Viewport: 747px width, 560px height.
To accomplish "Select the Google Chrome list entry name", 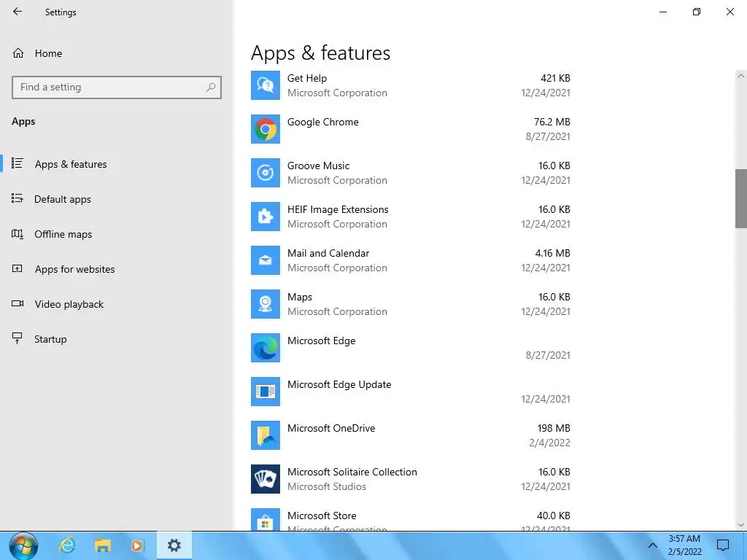I will click(322, 122).
